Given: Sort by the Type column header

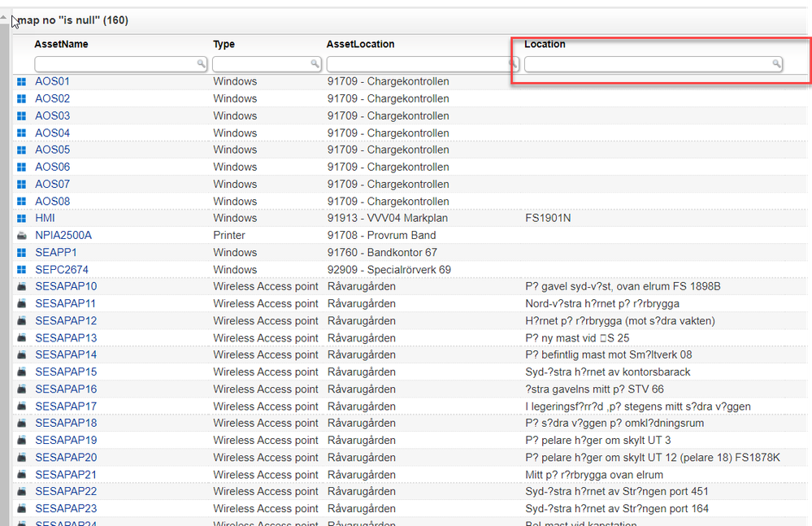Looking at the screenshot, I should pos(224,44).
